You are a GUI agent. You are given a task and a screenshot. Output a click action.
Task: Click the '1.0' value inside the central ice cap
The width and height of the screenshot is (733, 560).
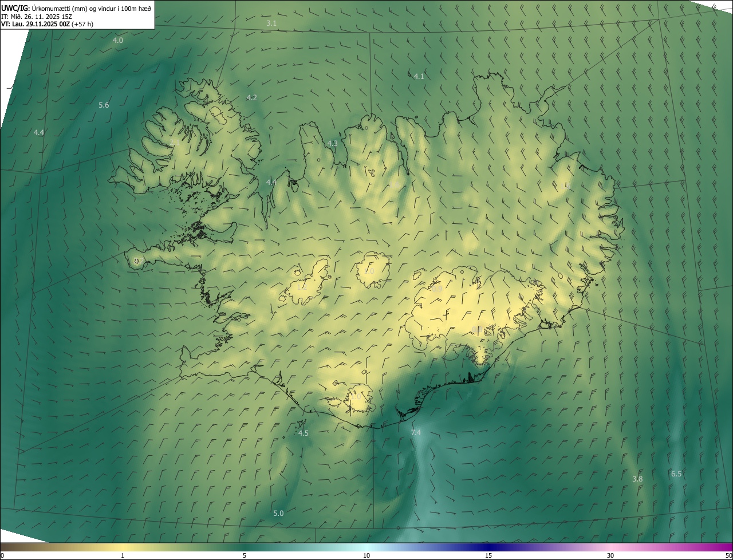click(369, 271)
